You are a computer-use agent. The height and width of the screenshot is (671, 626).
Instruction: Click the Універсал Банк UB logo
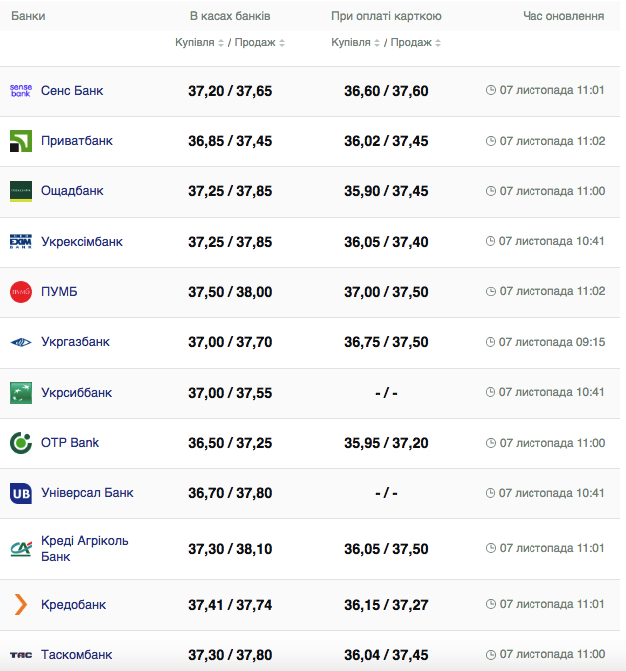pos(21,493)
